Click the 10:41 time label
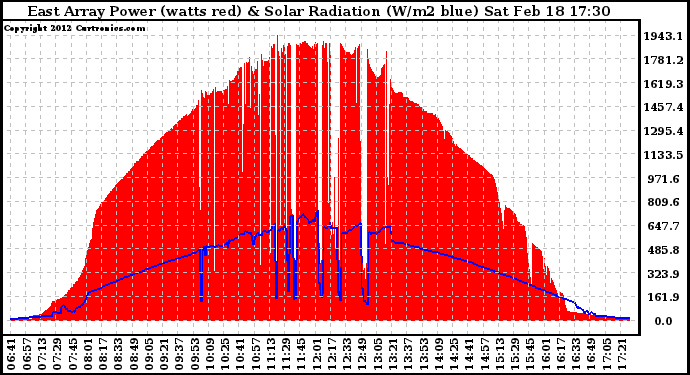The image size is (690, 375). pyautogui.click(x=240, y=354)
